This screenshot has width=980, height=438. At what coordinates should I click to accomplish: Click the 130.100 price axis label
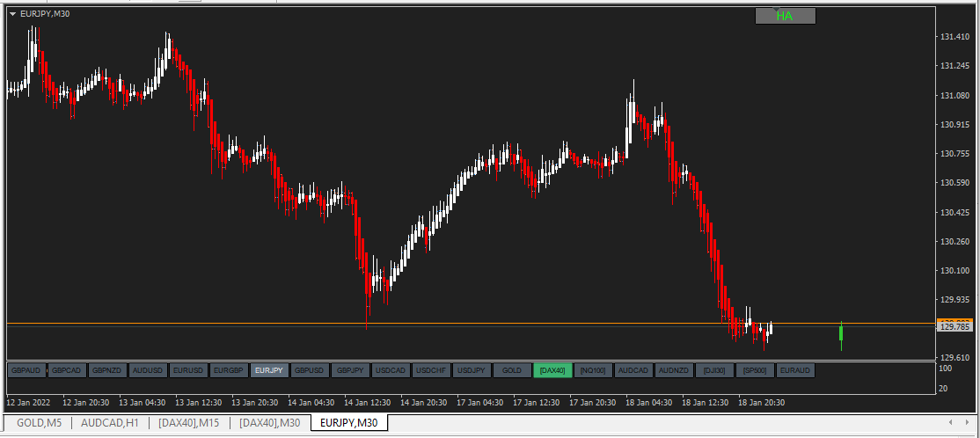(954, 271)
